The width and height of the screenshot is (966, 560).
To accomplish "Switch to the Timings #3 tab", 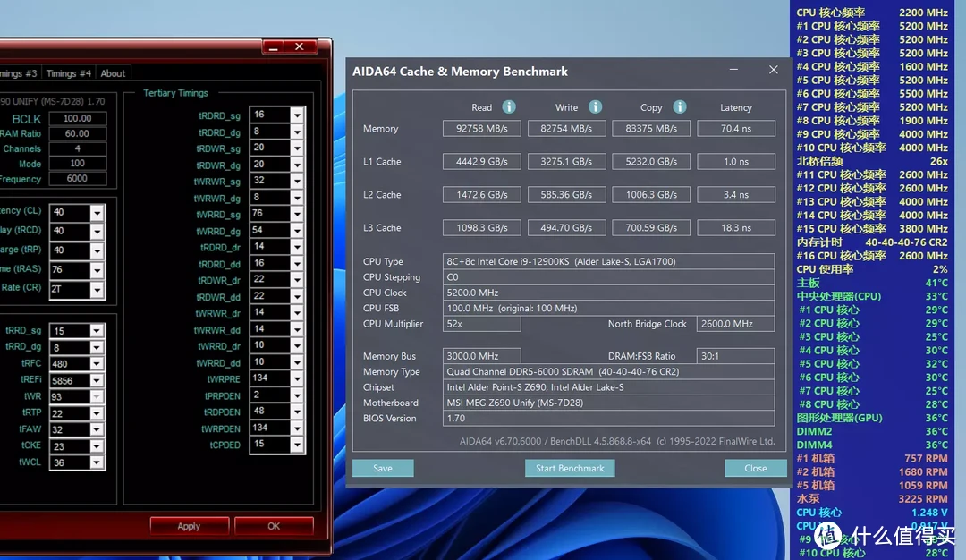I will (19, 73).
